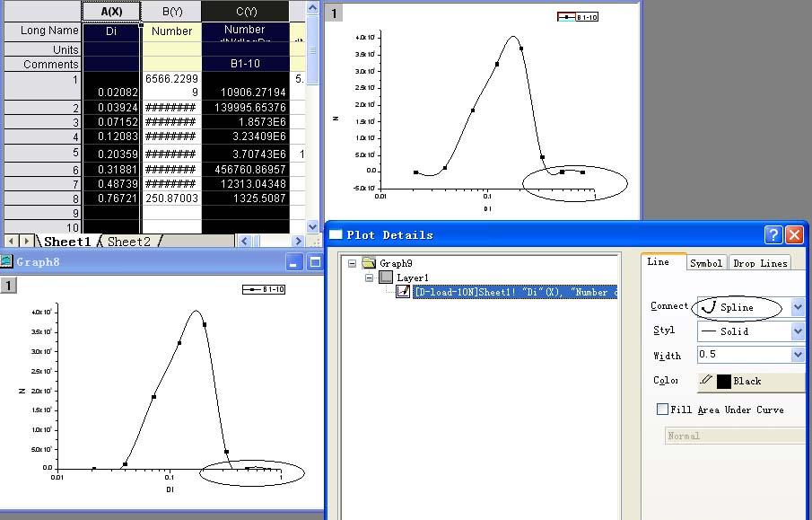Minimize the Graph8 window
Screen dimensions: 812x520
tap(293, 262)
